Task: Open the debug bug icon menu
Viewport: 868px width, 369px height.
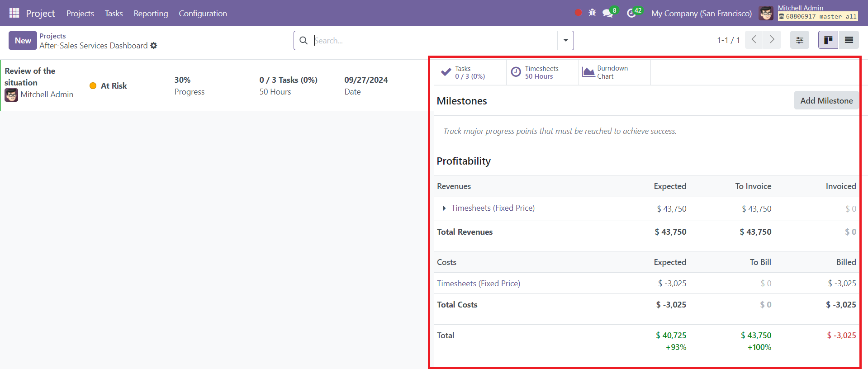Action: [592, 13]
